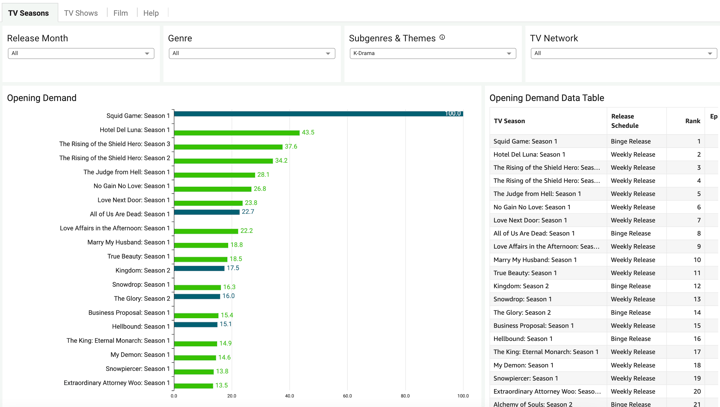Viewport: 720px width, 407px height.
Task: Click the rank 10 cell for Marry My Husband
Action: point(697,260)
